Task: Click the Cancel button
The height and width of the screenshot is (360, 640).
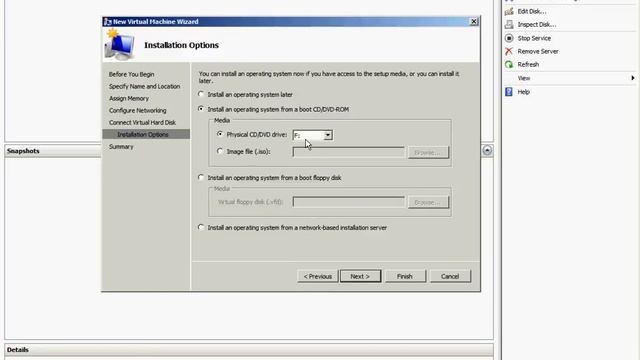Action: tap(450, 276)
